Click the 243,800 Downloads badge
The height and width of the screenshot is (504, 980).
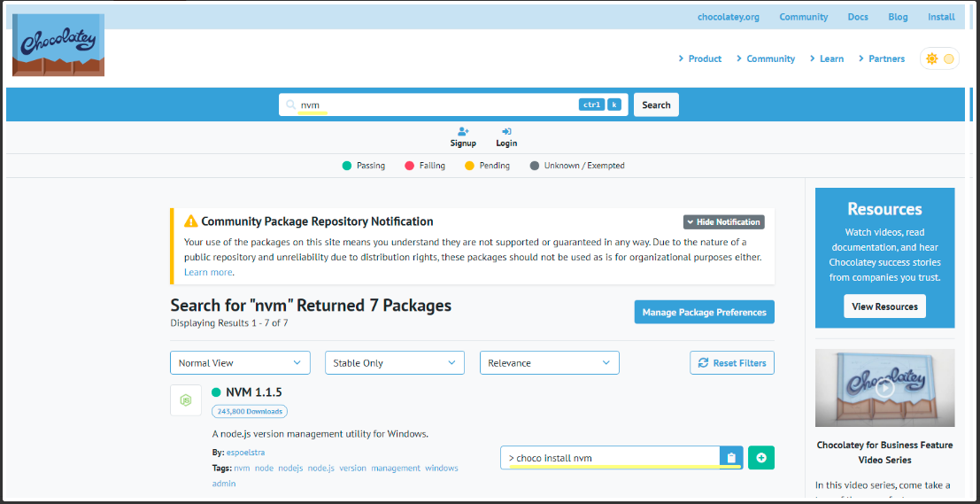tap(250, 412)
